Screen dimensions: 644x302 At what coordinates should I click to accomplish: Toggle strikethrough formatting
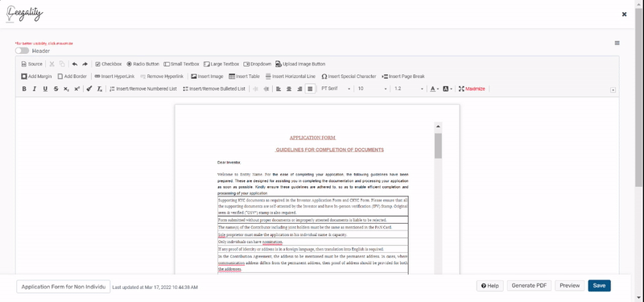[x=56, y=89]
